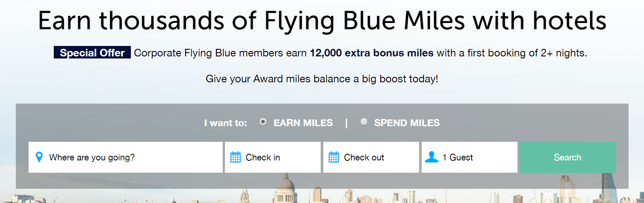Screen dimensions: 644x203
Task: Select the SPEND MILES radio button
Action: click(x=364, y=122)
